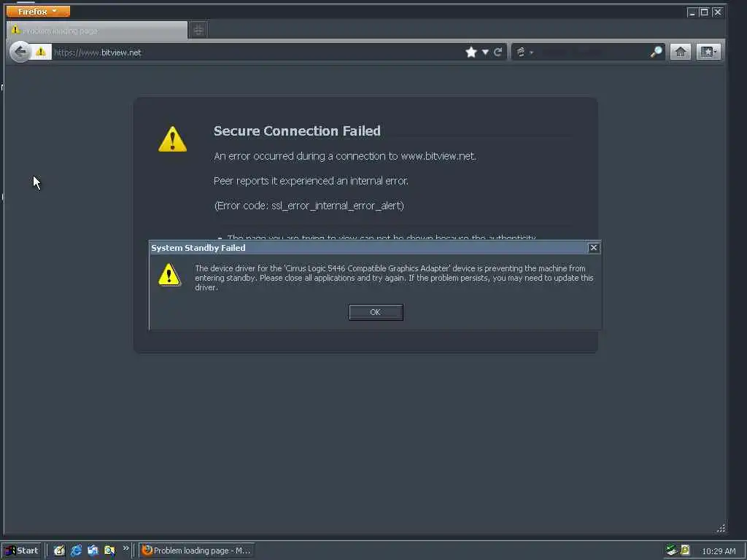Minimize the Firefox window
This screenshot has height=560, width=747.
click(x=692, y=12)
